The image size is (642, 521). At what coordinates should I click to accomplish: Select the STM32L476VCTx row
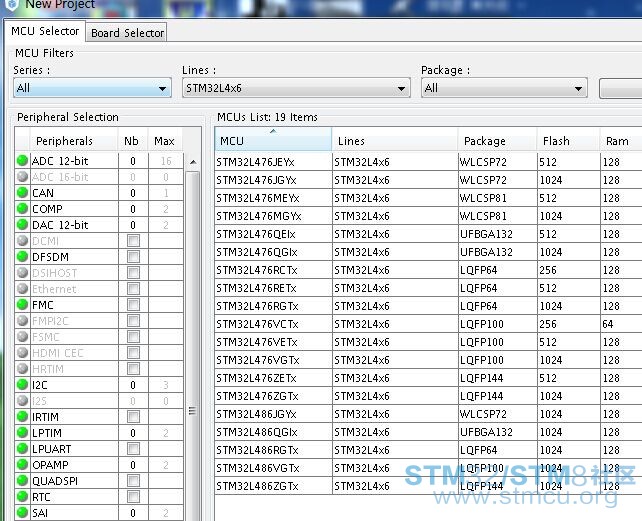[428, 324]
